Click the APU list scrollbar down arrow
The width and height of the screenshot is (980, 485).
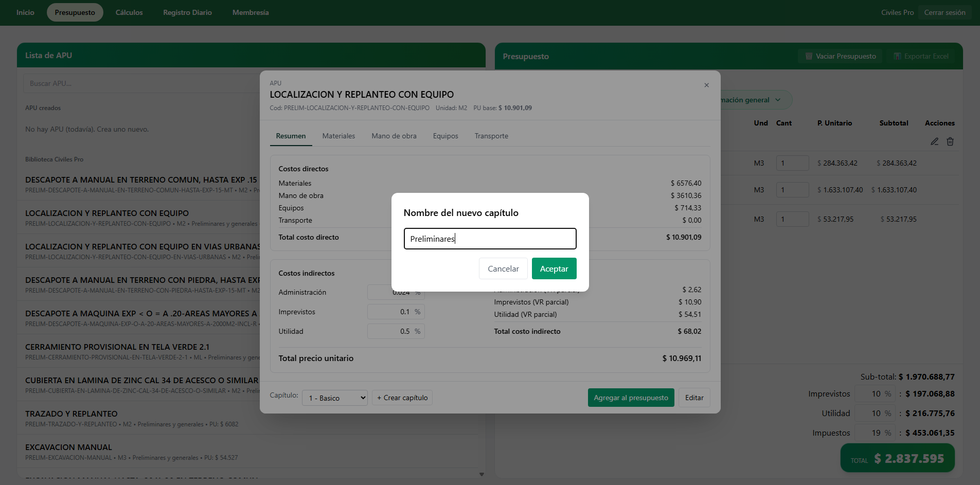tap(482, 474)
